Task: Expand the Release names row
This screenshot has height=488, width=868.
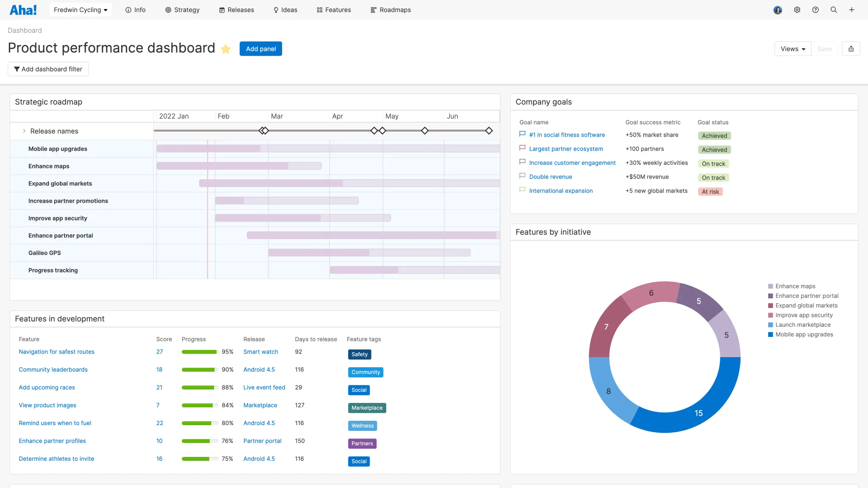Action: (24, 131)
